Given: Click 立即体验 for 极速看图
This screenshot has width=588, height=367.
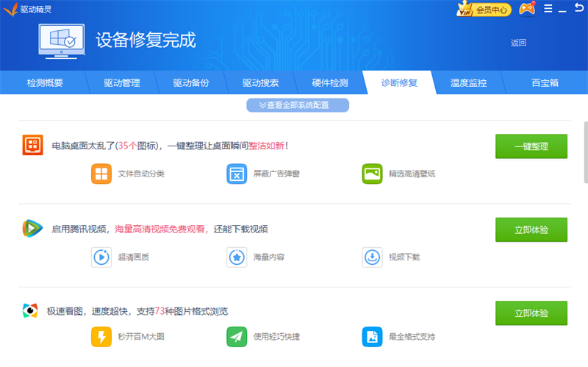Looking at the screenshot, I should pyautogui.click(x=531, y=313).
